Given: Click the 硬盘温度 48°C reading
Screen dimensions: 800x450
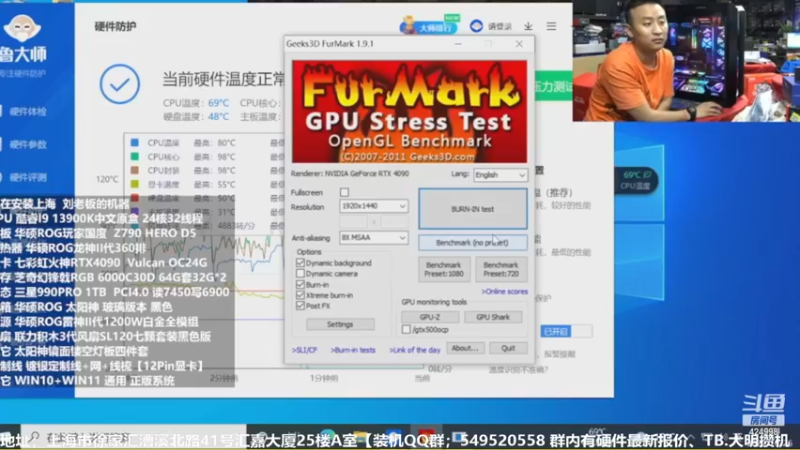Looking at the screenshot, I should click(x=196, y=117).
